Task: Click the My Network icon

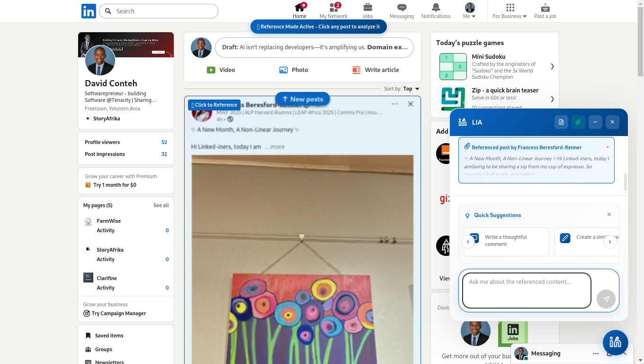Action: [x=333, y=7]
